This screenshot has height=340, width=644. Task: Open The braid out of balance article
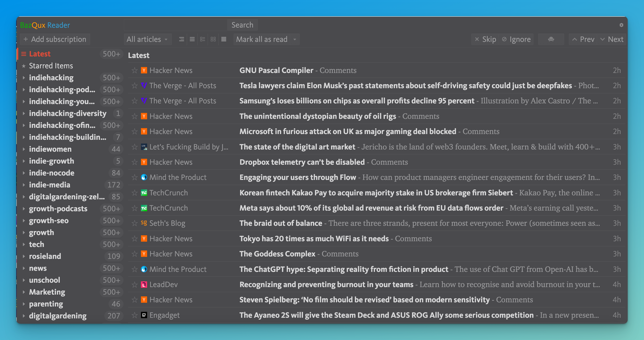281,223
